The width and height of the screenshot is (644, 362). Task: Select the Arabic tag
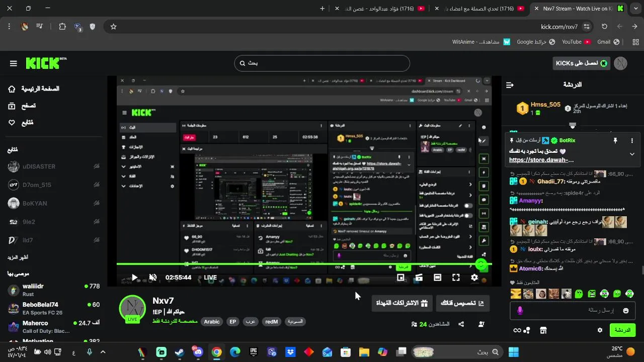pyautogui.click(x=212, y=322)
